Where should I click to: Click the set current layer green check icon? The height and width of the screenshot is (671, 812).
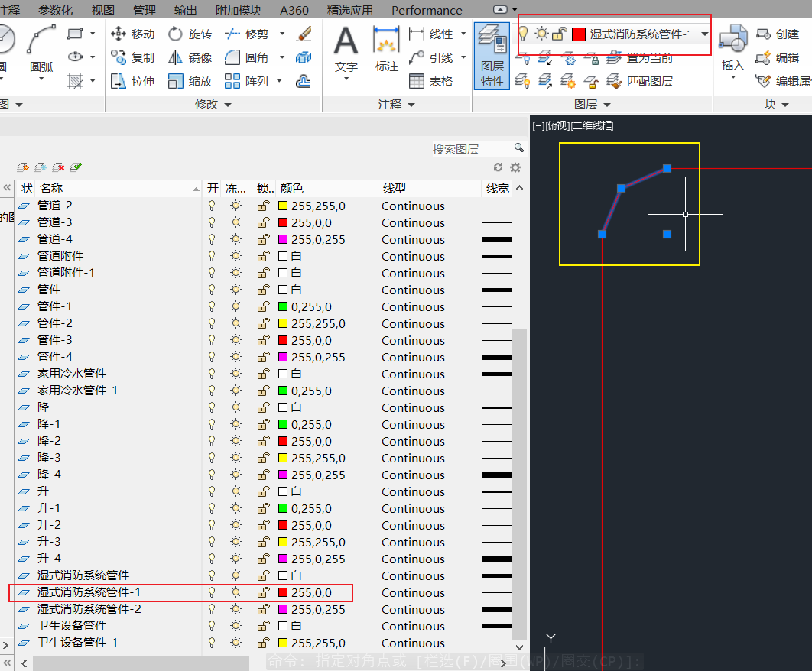pos(76,167)
